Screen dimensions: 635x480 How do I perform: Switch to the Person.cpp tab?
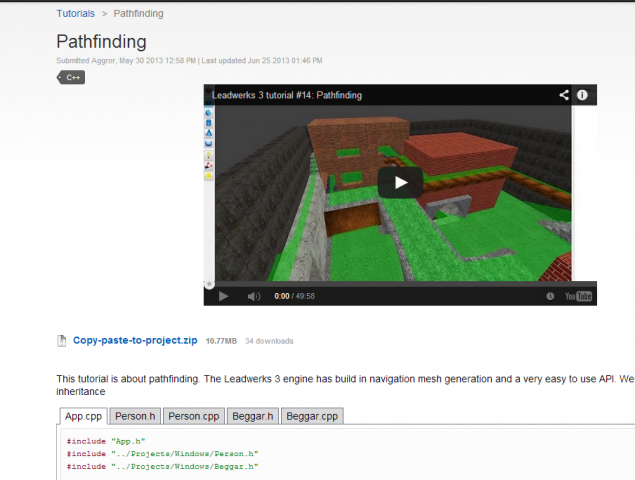(x=194, y=416)
